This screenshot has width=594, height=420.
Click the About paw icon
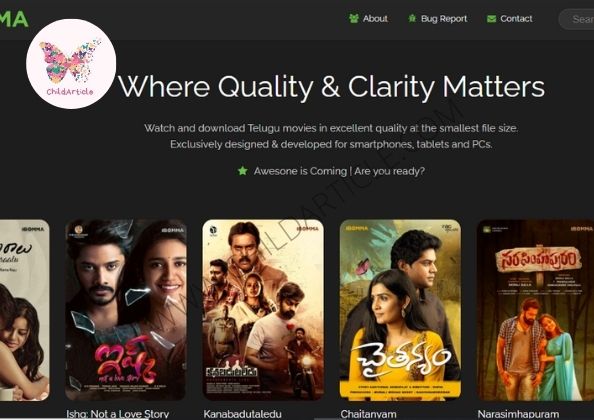point(353,19)
